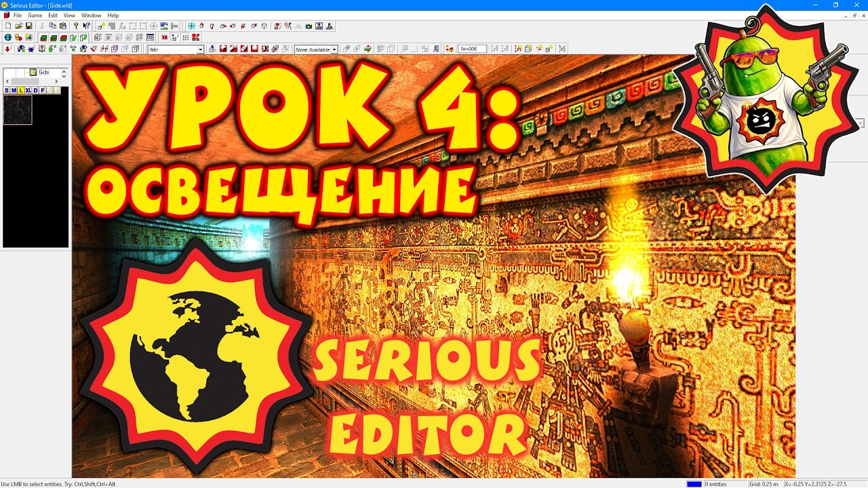Open the None Available dropdown

point(334,49)
